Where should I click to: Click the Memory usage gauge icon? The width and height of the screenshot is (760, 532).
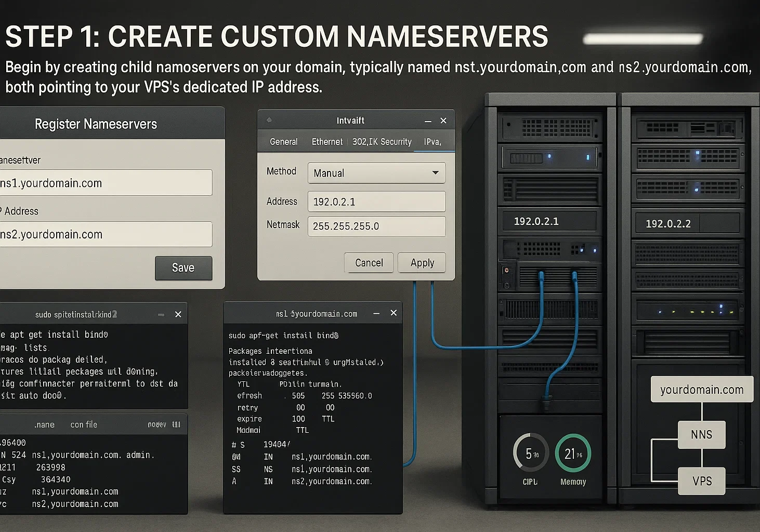pyautogui.click(x=573, y=453)
